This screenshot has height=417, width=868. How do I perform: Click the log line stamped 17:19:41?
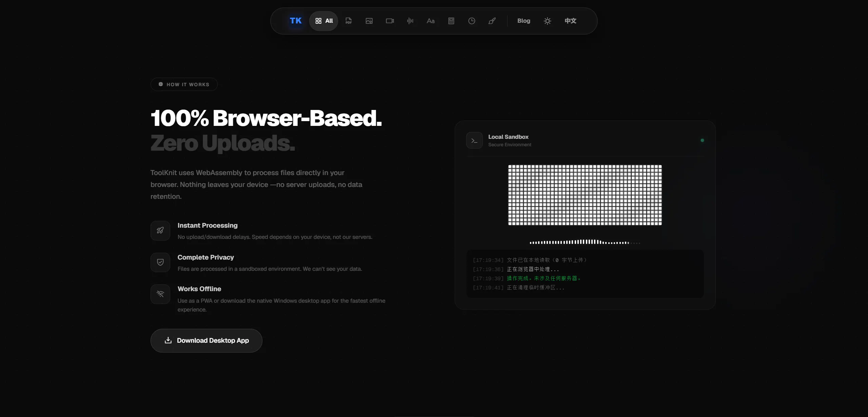pos(519,288)
